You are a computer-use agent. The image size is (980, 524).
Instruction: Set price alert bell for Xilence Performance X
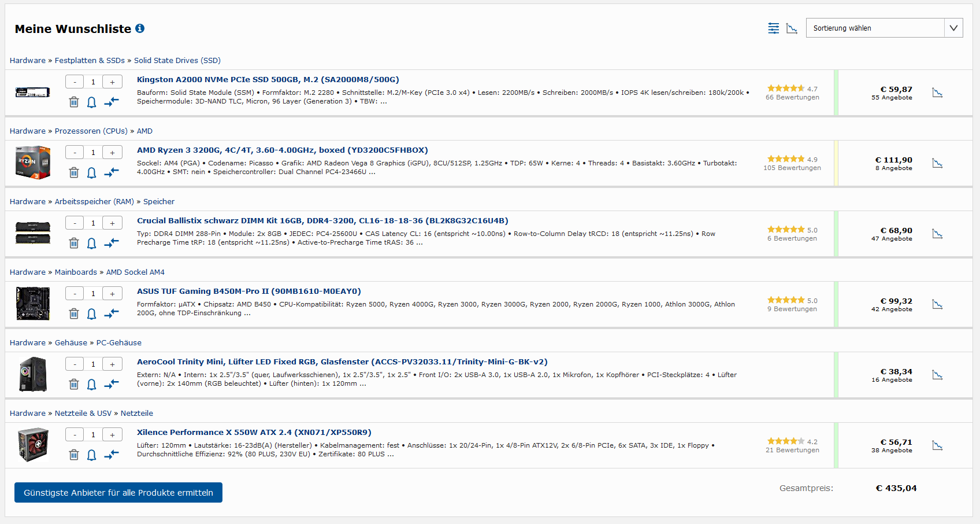[x=91, y=455]
